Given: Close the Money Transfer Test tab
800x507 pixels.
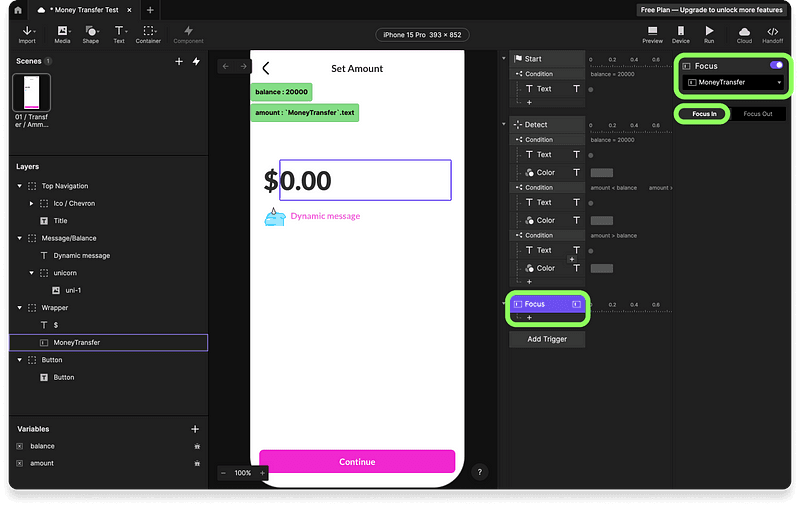Looking at the screenshot, I should (x=130, y=10).
